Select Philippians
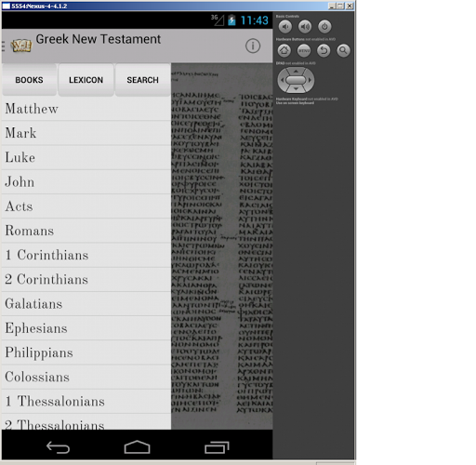The height and width of the screenshot is (465, 476). (86, 352)
